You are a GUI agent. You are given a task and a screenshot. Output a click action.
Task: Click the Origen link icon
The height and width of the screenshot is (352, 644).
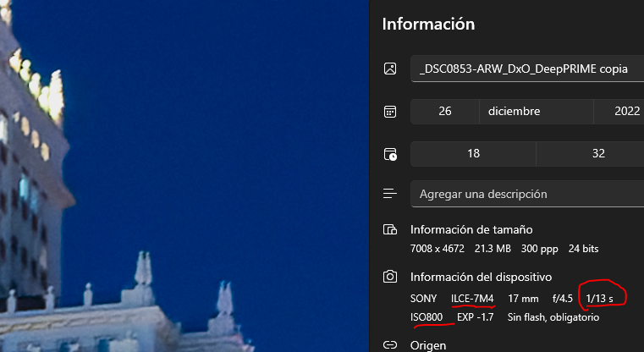click(390, 345)
